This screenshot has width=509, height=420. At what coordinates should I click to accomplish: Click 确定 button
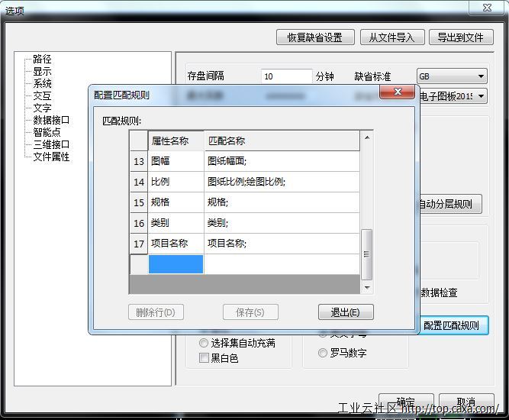[x=406, y=402]
